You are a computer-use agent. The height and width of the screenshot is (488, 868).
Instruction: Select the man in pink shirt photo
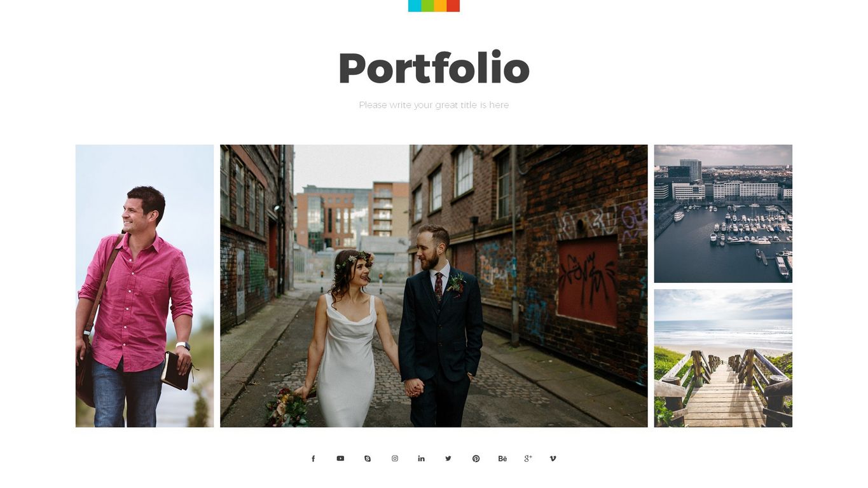[x=144, y=286]
